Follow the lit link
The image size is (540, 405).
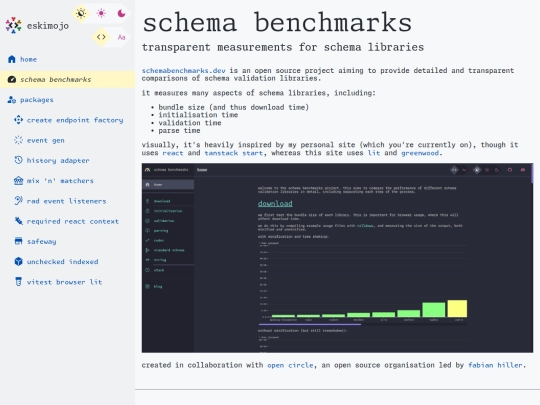pyautogui.click(x=374, y=153)
